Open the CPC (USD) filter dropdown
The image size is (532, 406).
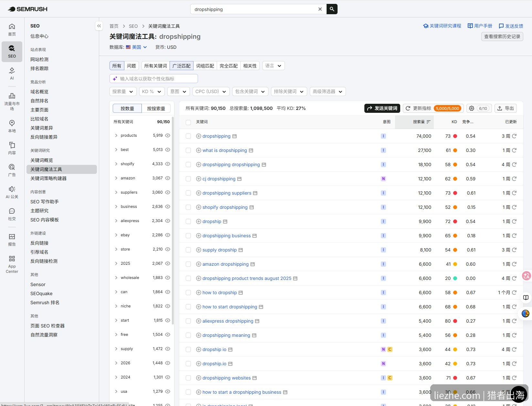tap(211, 91)
